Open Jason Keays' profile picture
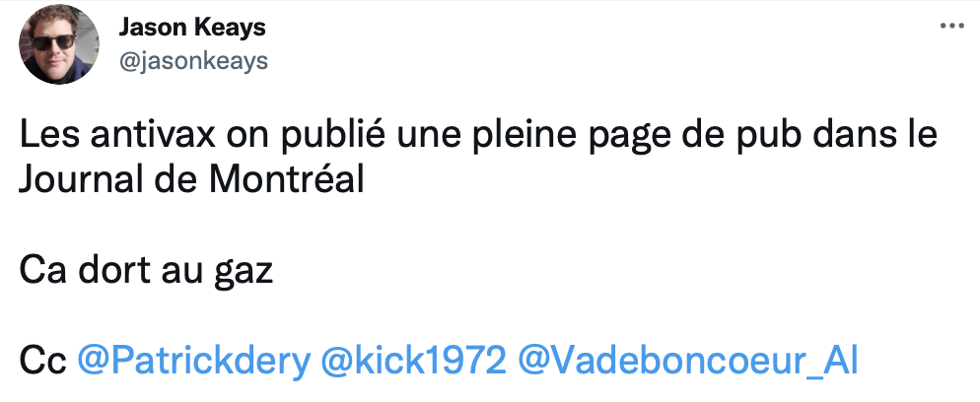Viewport: 980px width, 402px height. tap(59, 44)
